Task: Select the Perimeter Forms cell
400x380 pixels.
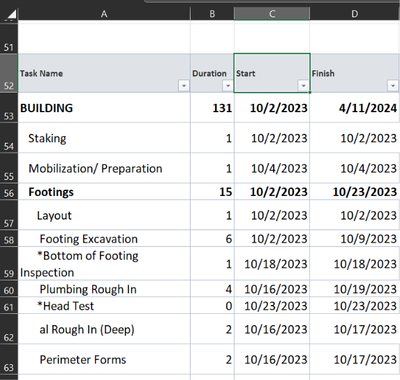Action: point(104,359)
